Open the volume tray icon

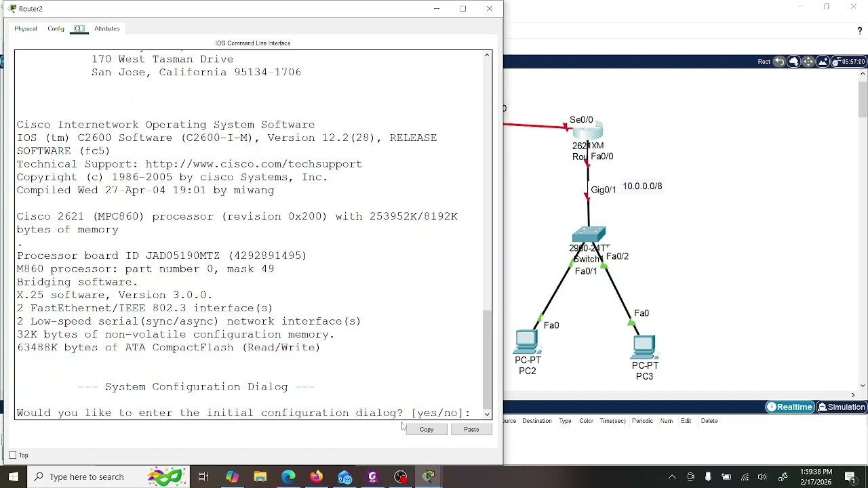click(762, 476)
